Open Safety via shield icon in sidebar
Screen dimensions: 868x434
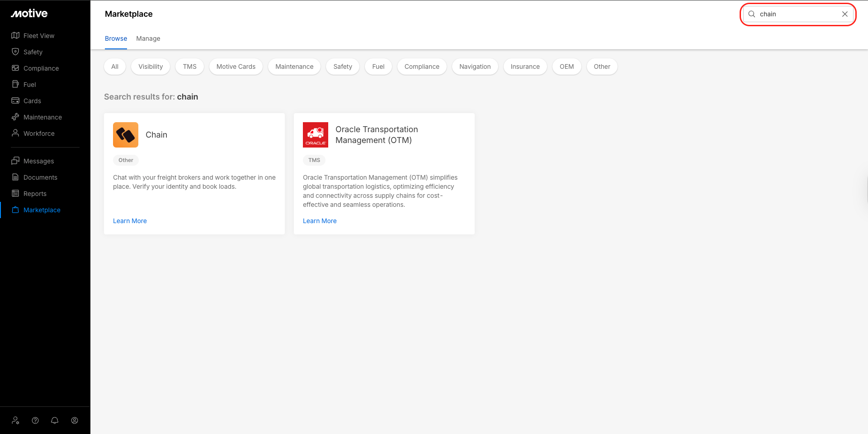click(x=15, y=52)
